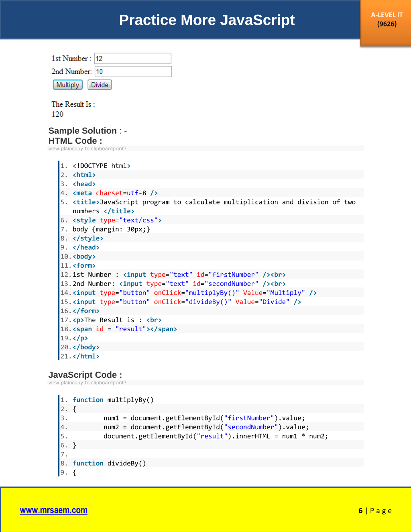Click the A-LEVEL IT (9626) orange badge
The width and height of the screenshot is (411, 532).
tap(386, 22)
